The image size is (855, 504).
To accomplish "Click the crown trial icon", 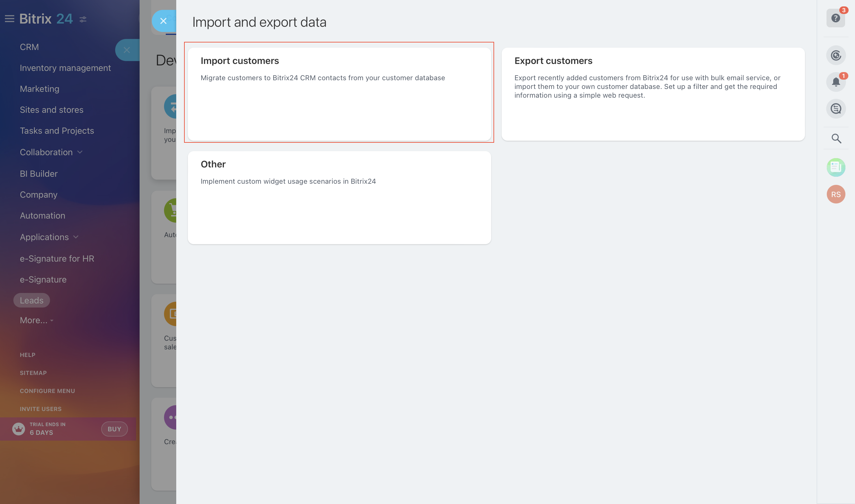I will (x=19, y=429).
